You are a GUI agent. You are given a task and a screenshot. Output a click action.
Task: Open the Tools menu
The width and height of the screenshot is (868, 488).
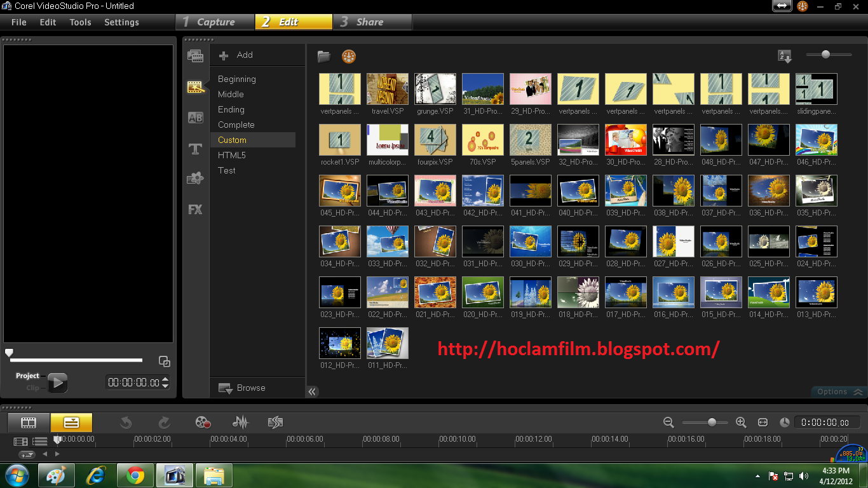pyautogui.click(x=81, y=22)
